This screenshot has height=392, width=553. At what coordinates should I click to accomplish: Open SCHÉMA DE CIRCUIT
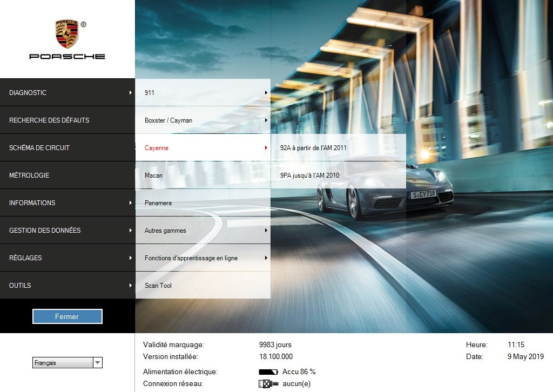68,148
